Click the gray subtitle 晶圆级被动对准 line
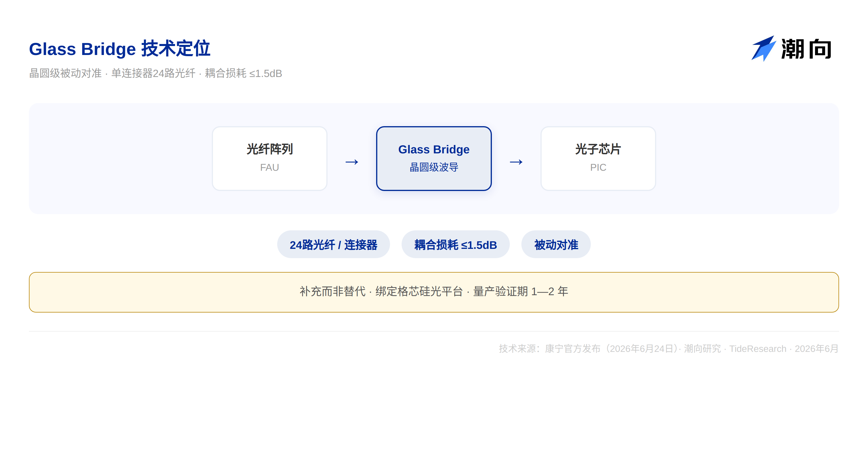The width and height of the screenshot is (868, 463). pos(155,73)
